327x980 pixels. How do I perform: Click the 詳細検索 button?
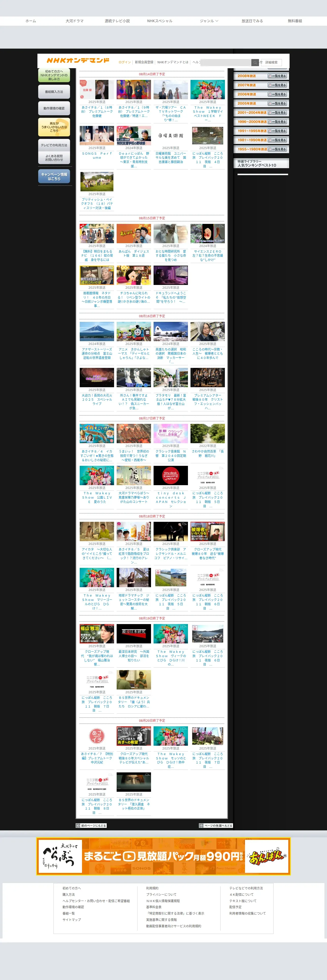(x=271, y=62)
